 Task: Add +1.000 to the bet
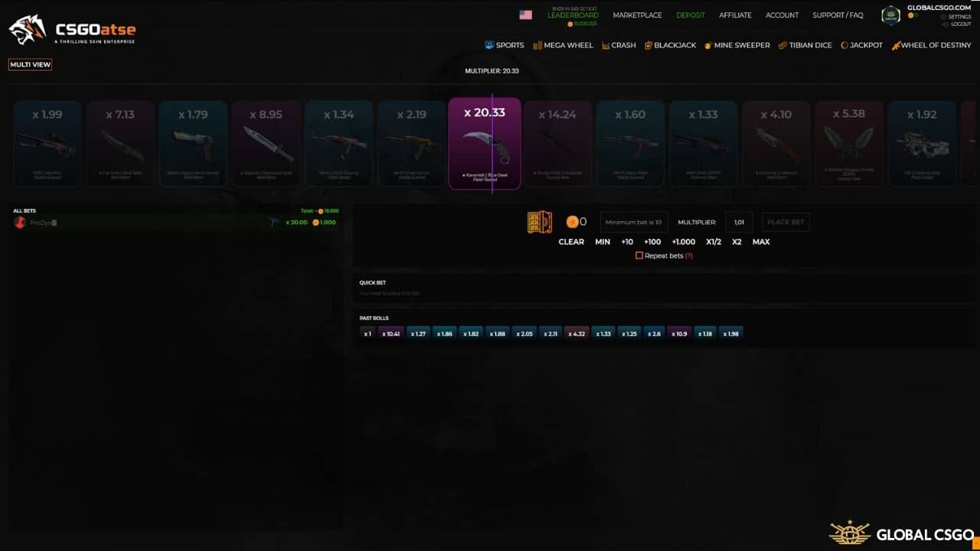pos(684,242)
